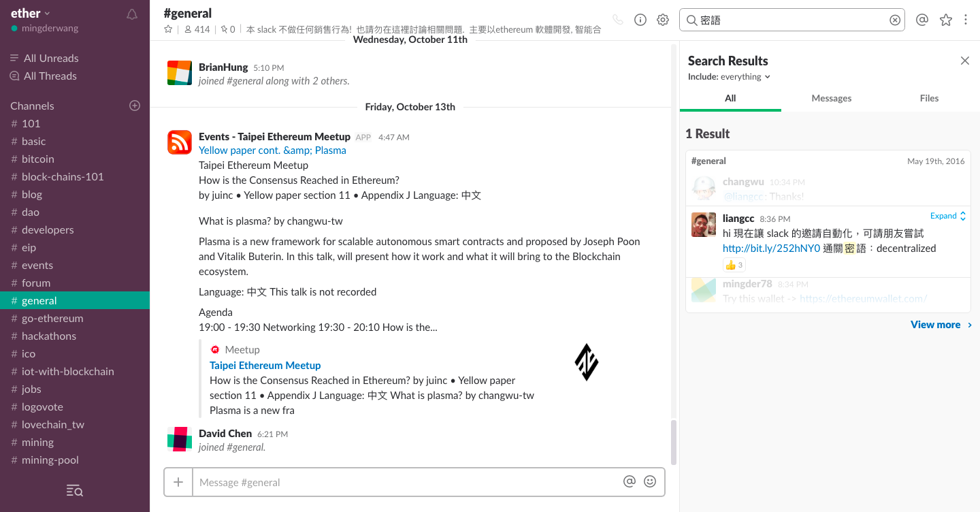The image size is (980, 512).
Task: Click the #general label in search result
Action: [708, 161]
